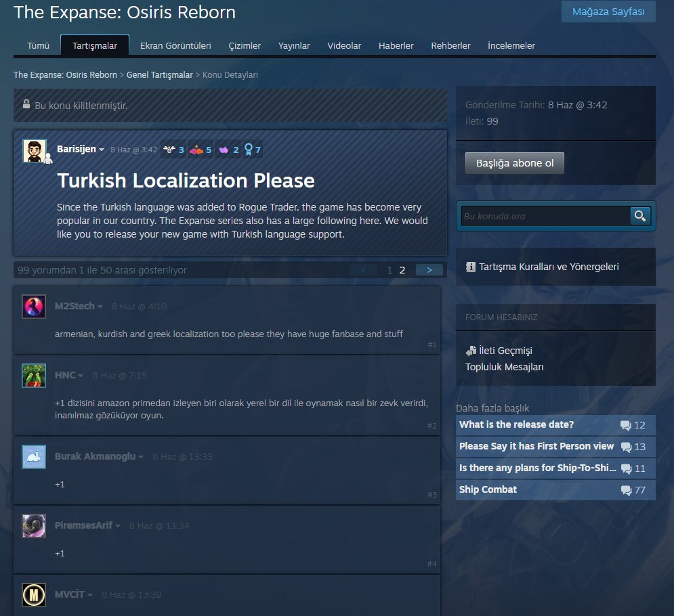Open the Ekran Görüntüleri tab
674x616 pixels.
click(175, 45)
